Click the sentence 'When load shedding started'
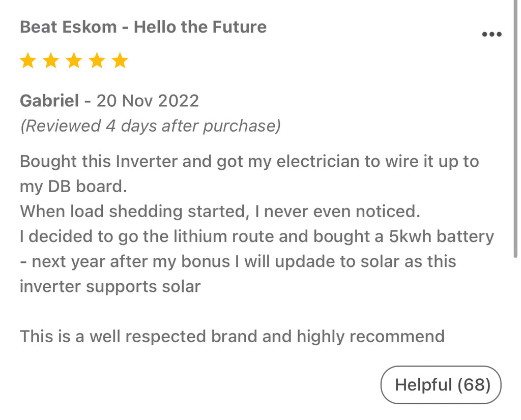The height and width of the screenshot is (420, 521). point(220,212)
